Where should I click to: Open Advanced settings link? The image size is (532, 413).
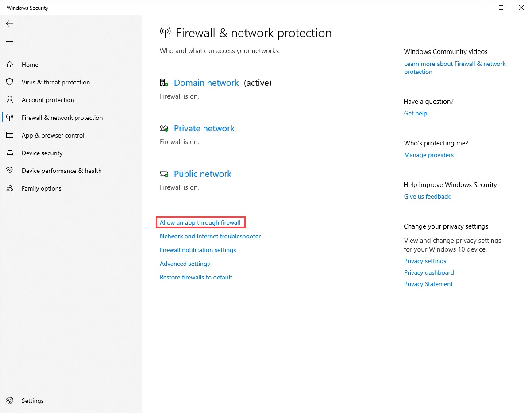(x=185, y=264)
